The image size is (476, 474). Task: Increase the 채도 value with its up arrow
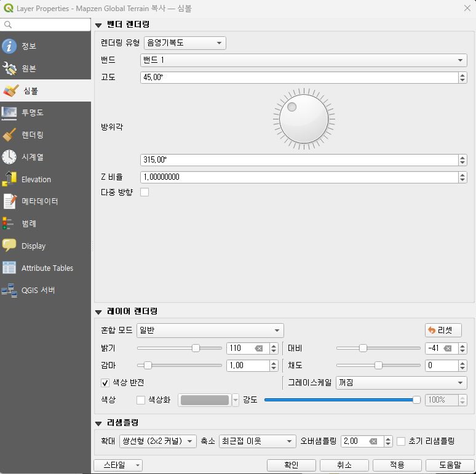click(462, 363)
